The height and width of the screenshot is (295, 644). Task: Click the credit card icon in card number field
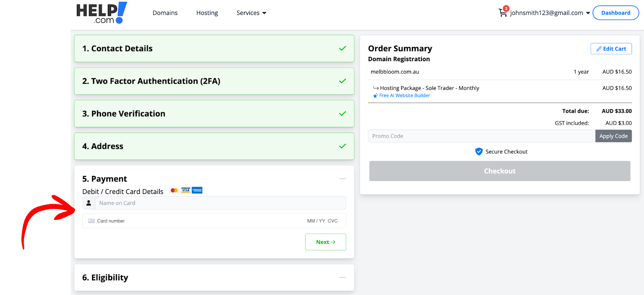(91, 221)
